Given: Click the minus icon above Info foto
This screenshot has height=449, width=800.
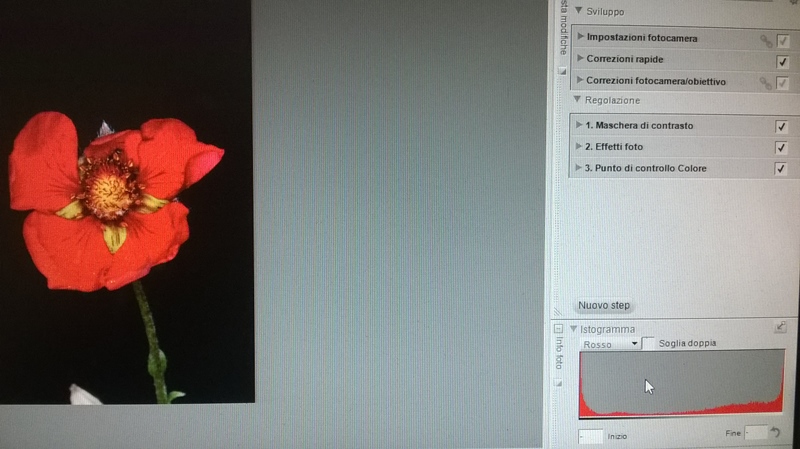Looking at the screenshot, I should pyautogui.click(x=559, y=328).
